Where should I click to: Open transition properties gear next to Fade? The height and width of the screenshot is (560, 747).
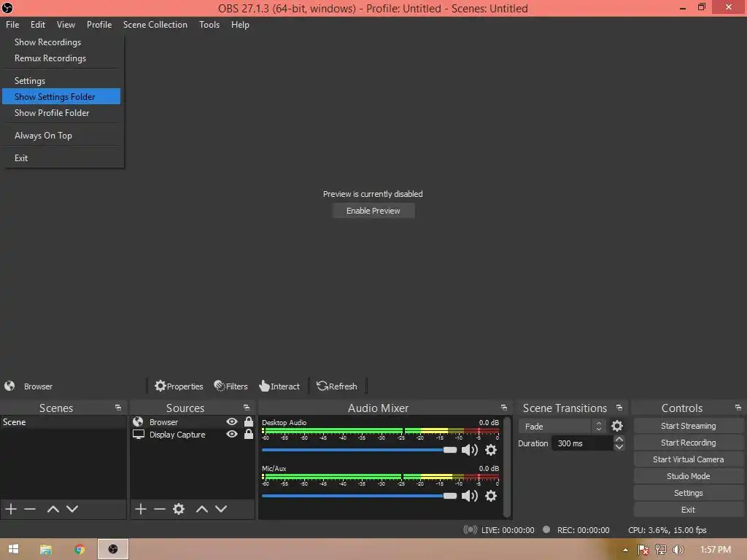617,426
